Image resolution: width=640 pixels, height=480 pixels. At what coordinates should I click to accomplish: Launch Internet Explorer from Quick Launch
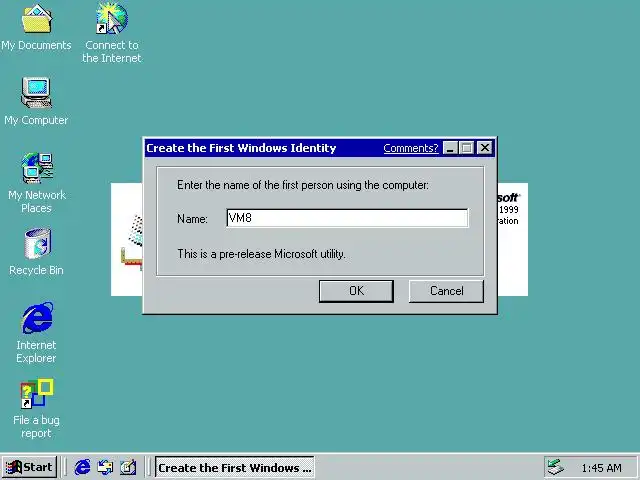point(82,467)
